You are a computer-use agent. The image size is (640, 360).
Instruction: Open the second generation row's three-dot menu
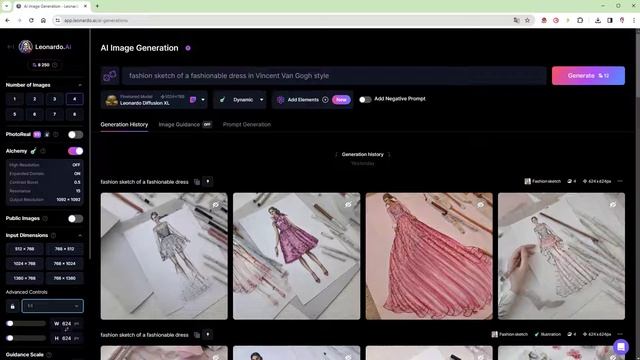[620, 334]
